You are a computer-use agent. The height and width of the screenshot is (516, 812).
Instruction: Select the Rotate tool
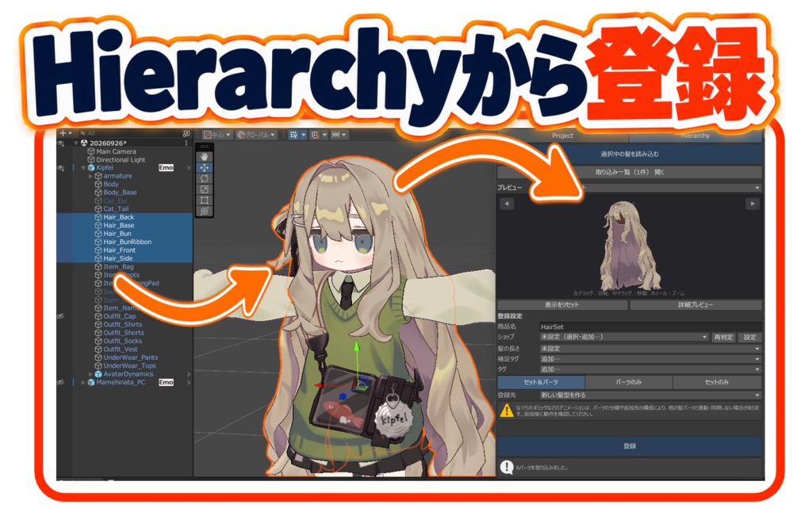205,178
